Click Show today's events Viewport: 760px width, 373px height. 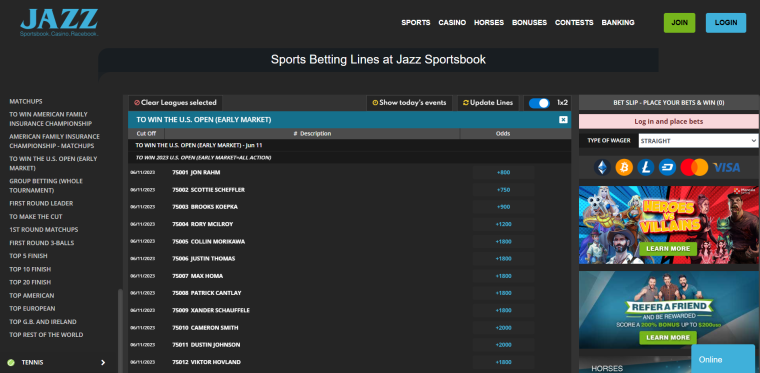(409, 103)
